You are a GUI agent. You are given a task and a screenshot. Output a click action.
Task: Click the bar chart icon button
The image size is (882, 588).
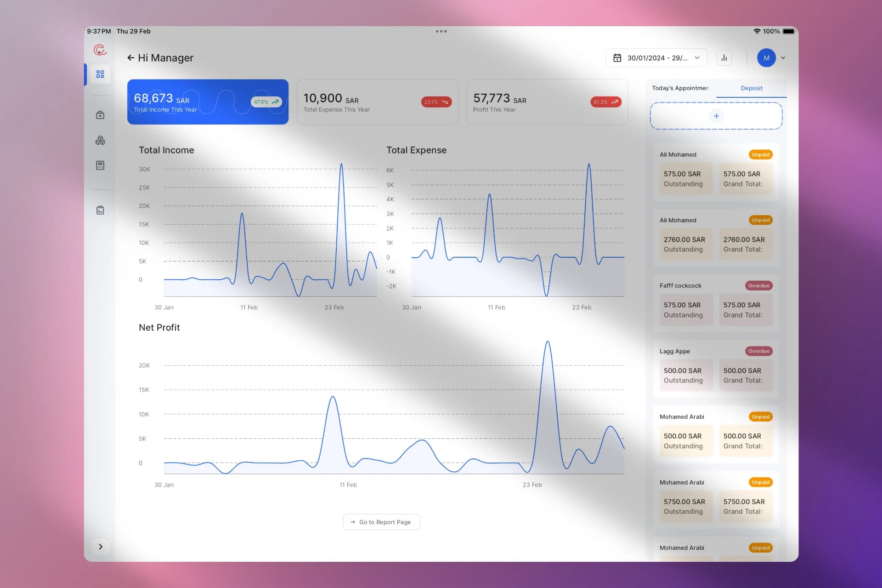click(724, 58)
